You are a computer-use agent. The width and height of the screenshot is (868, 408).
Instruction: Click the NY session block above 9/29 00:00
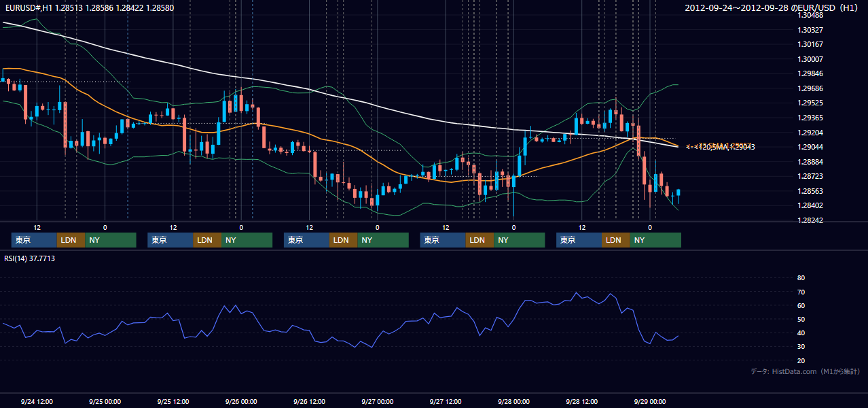point(655,240)
